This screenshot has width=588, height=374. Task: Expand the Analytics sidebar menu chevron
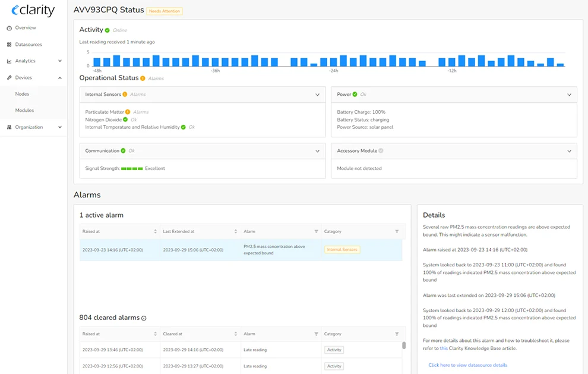(x=60, y=61)
